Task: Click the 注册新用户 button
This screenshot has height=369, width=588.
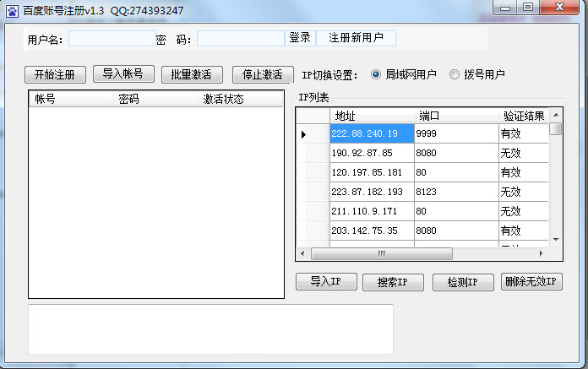Action: pyautogui.click(x=356, y=38)
